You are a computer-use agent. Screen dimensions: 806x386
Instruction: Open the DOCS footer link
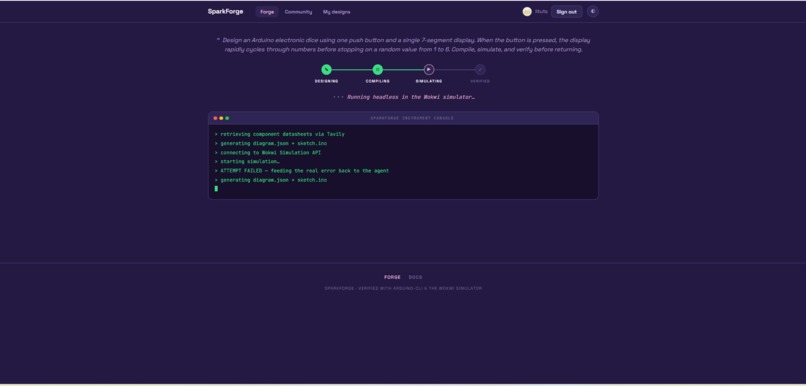click(x=415, y=277)
